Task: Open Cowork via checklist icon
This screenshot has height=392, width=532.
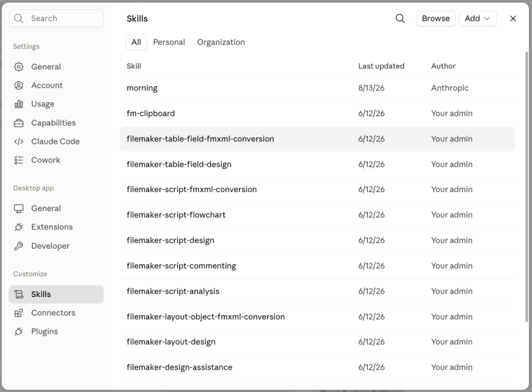Action: tap(19, 160)
